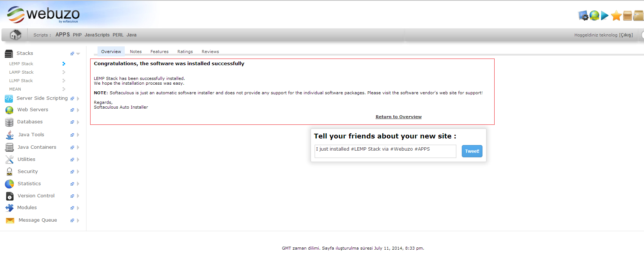The width and height of the screenshot is (644, 257).
Task: Expand the Server Side Scripting category arrow
Action: [x=78, y=99]
